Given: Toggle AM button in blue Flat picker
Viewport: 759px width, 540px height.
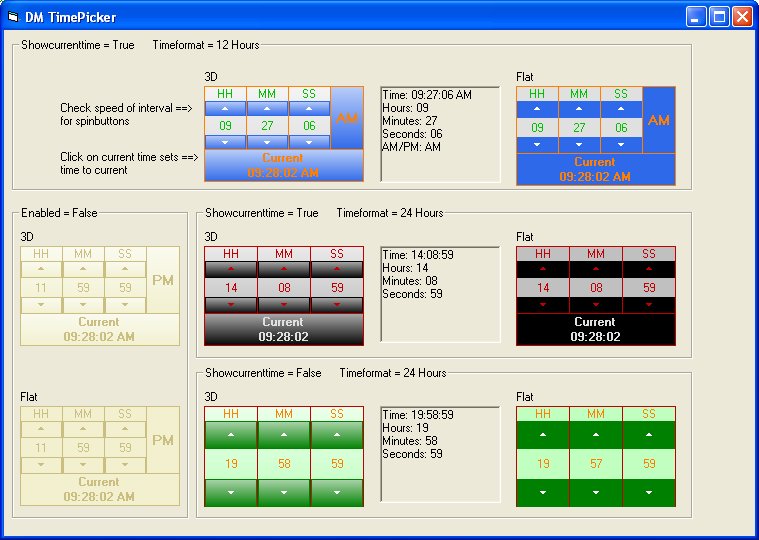Looking at the screenshot, I should click(658, 120).
